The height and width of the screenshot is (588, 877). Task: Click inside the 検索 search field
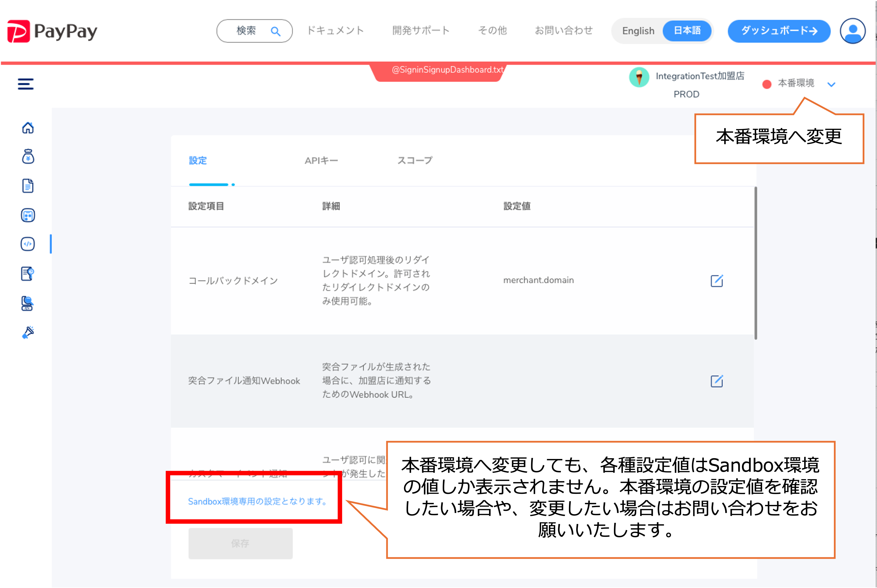pos(254,31)
